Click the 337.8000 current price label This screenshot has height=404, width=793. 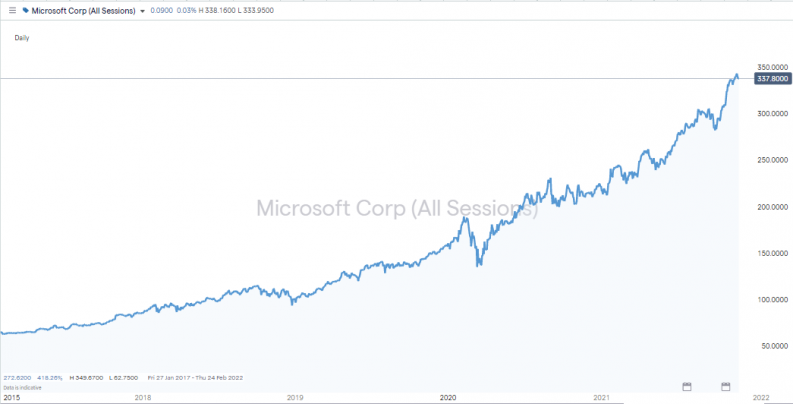(771, 78)
